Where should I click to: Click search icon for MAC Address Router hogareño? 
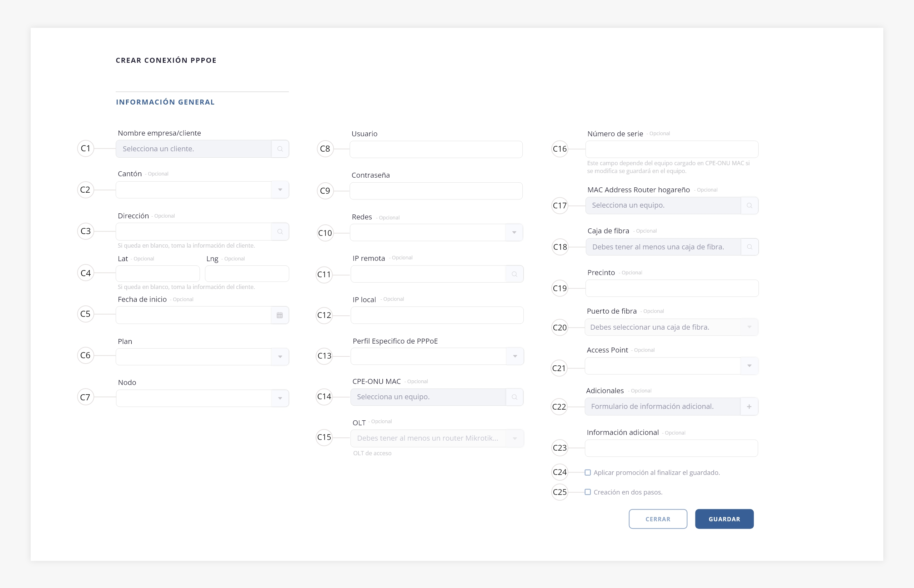pos(749,206)
